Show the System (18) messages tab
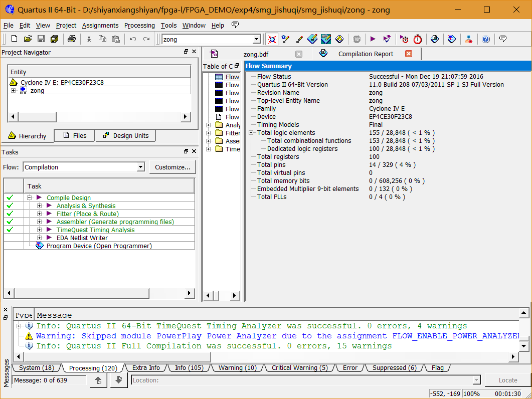 (36, 368)
